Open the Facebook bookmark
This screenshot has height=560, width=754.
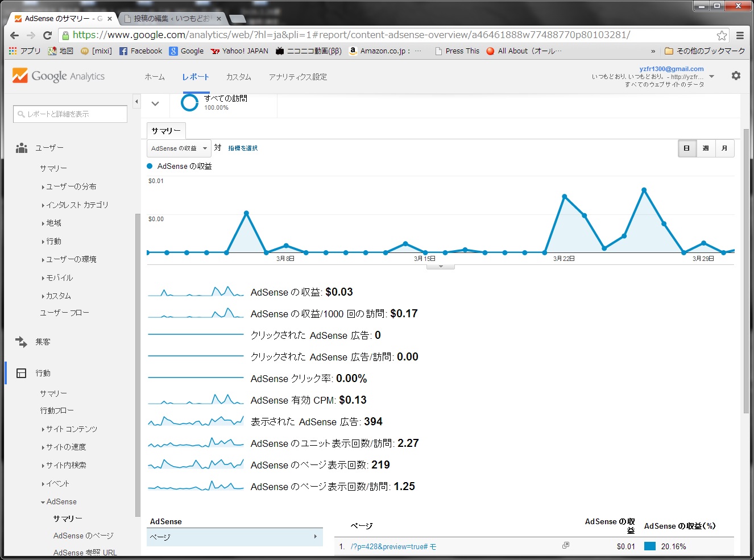pyautogui.click(x=140, y=51)
